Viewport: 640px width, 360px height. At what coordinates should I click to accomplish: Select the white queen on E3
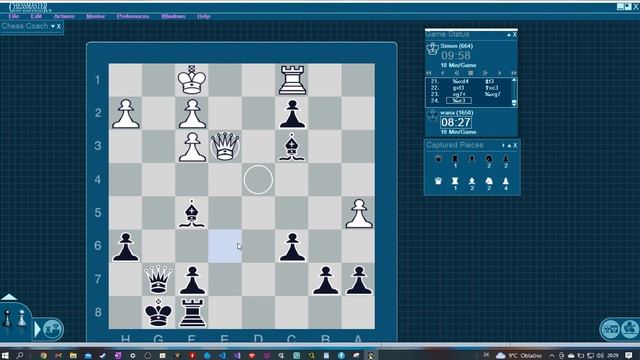(x=225, y=146)
